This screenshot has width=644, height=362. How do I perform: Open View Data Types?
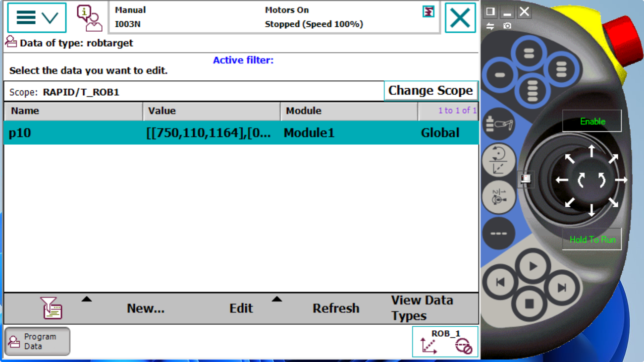[x=422, y=308]
